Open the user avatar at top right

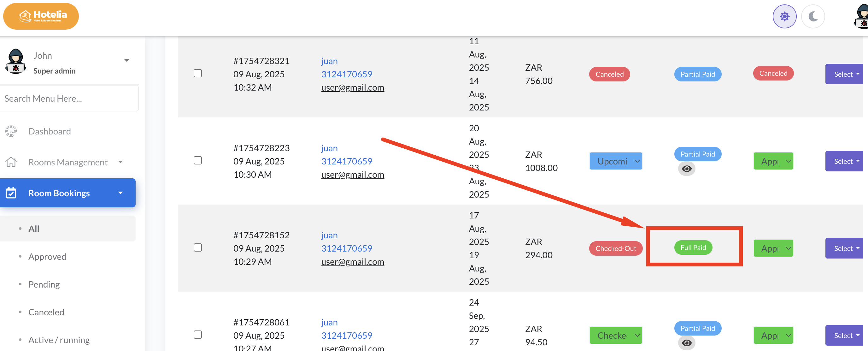click(861, 16)
